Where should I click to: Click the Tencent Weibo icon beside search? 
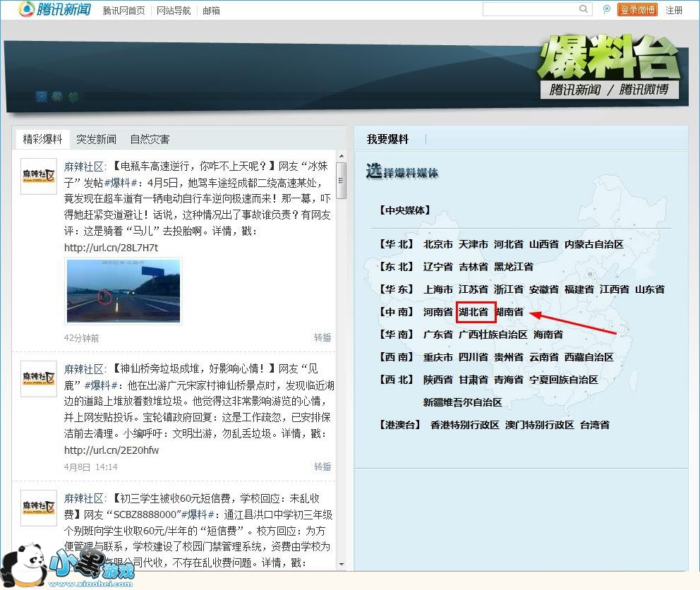pos(606,9)
